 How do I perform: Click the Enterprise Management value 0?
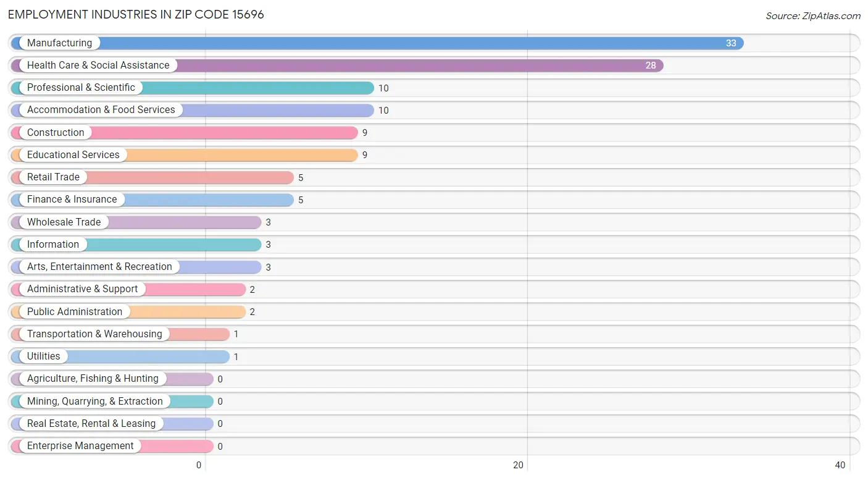click(x=220, y=447)
